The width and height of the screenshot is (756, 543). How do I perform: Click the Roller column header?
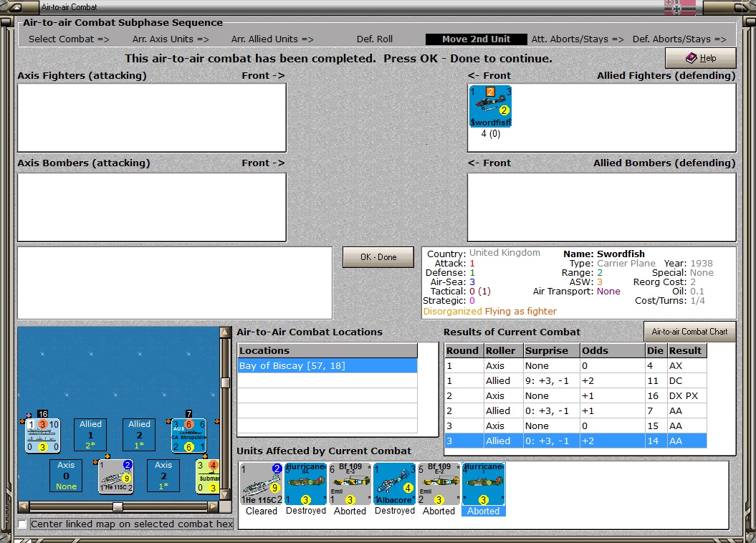[504, 350]
